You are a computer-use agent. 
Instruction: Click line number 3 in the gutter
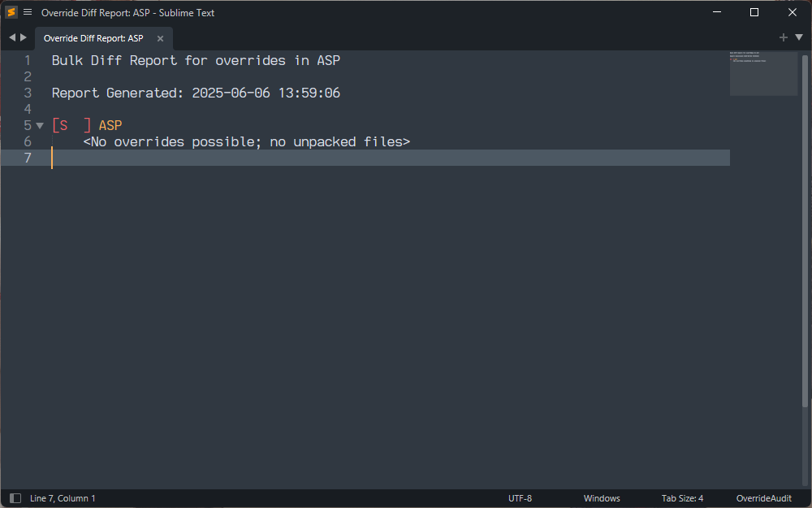[x=28, y=93]
